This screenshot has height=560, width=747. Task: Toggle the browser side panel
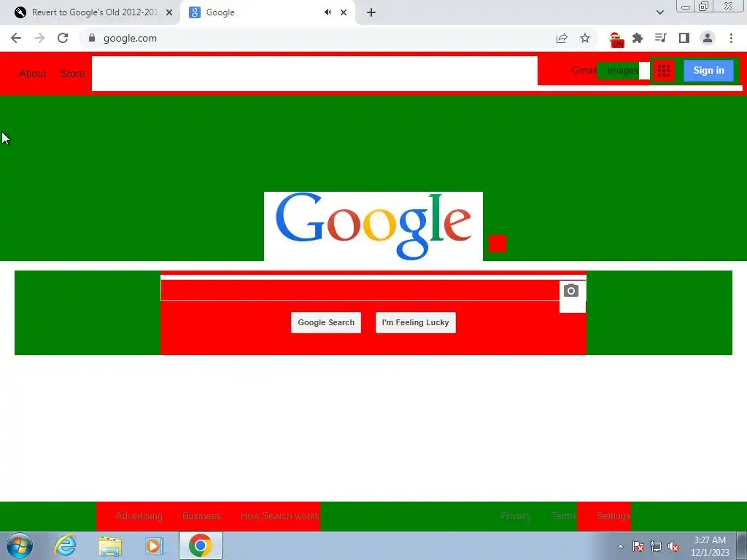pos(684,38)
